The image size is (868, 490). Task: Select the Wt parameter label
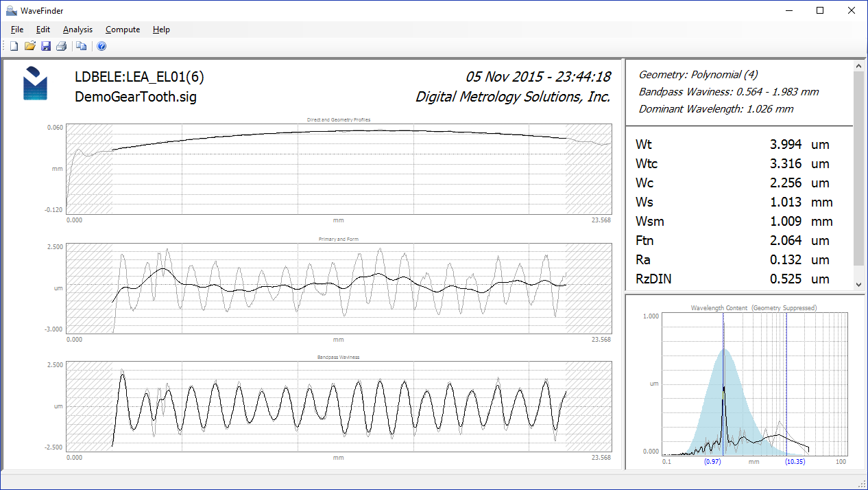coord(644,145)
